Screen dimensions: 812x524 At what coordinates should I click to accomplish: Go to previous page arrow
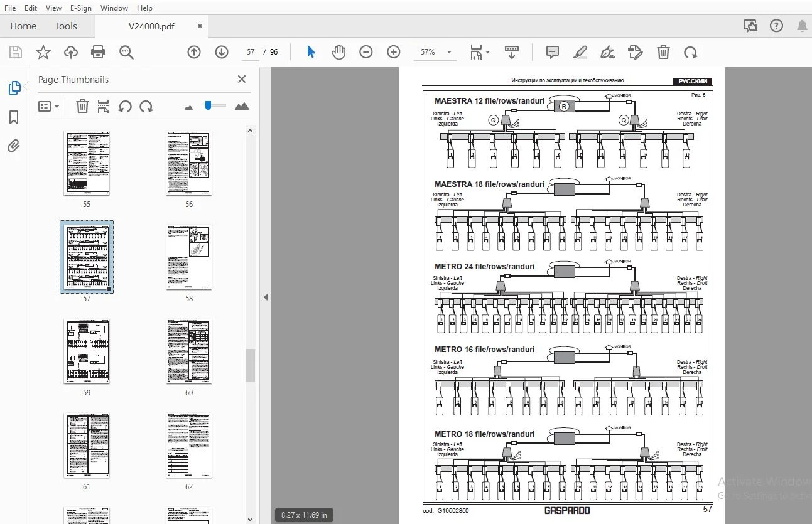(194, 52)
